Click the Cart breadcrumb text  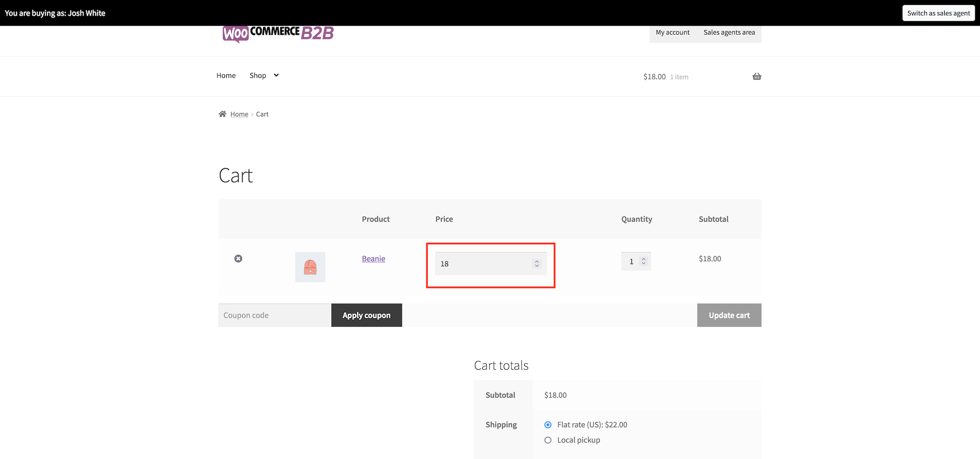262,114
